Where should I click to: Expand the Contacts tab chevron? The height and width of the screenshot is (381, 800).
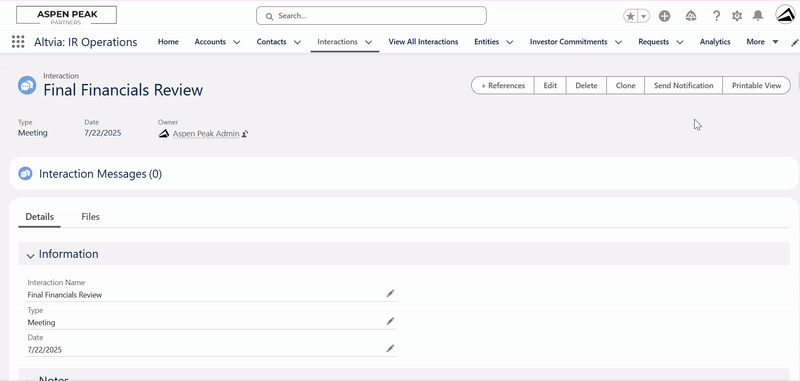(x=297, y=42)
